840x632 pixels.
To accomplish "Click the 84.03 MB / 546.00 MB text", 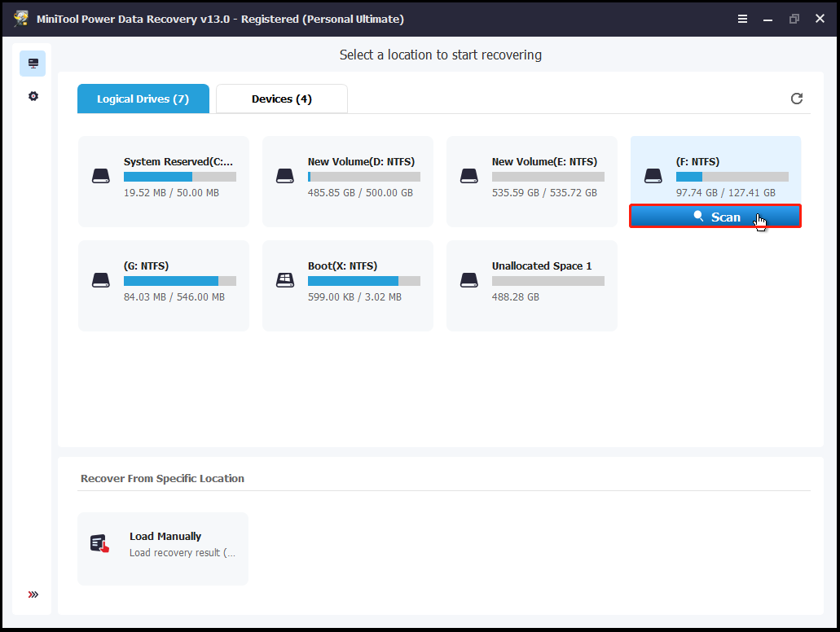I will tap(174, 297).
